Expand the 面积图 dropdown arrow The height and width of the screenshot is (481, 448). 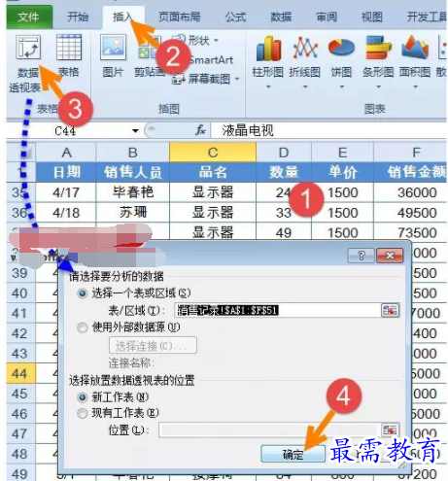tap(415, 86)
